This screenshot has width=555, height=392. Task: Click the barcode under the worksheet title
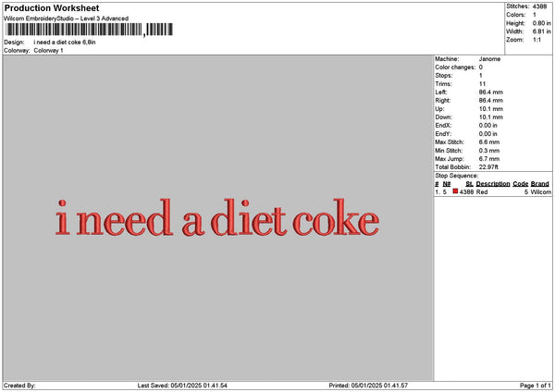pos(89,30)
